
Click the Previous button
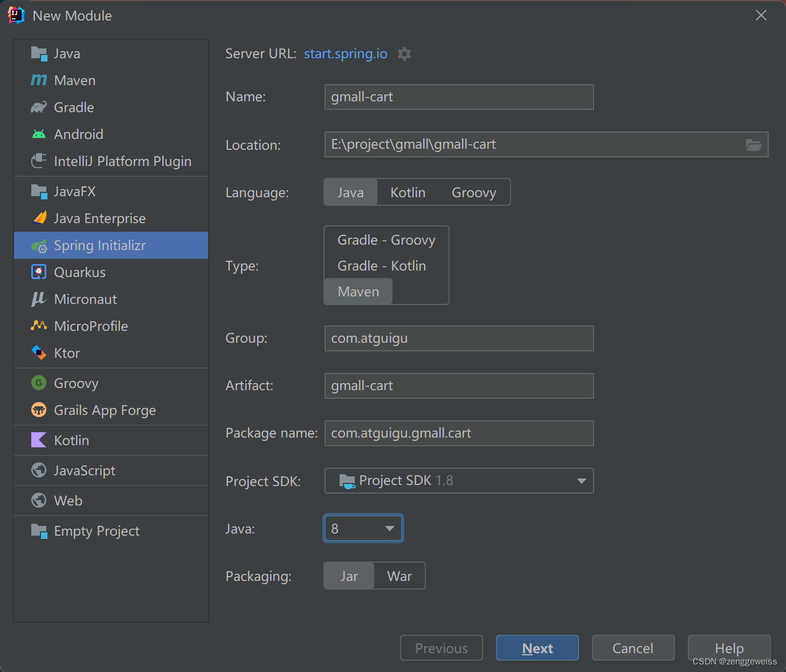pyautogui.click(x=442, y=648)
